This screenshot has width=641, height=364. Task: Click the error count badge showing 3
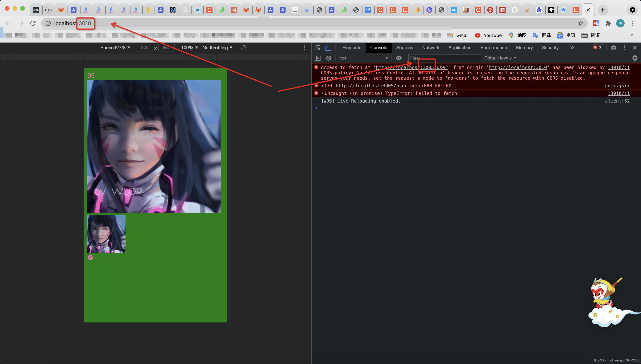[597, 47]
